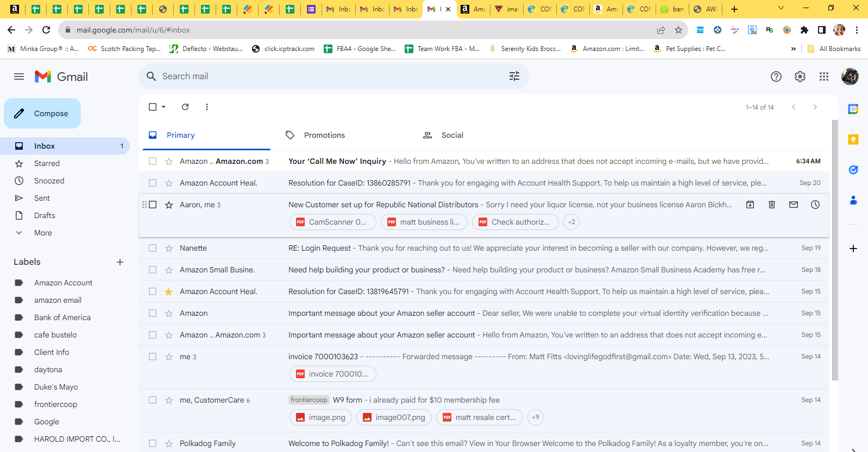Open the Google account profile picture
The image size is (868, 452).
tap(850, 77)
